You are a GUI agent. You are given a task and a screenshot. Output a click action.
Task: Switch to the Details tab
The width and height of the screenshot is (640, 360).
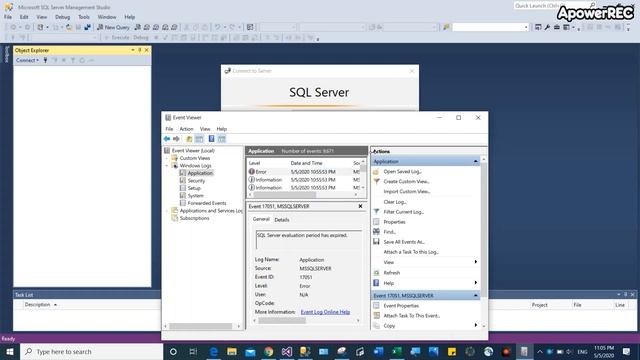(x=282, y=220)
